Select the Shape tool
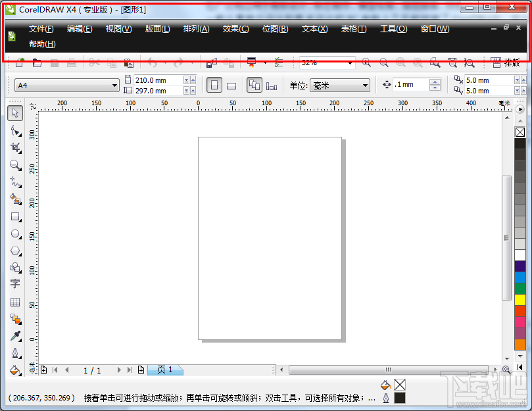The height and width of the screenshot is (411, 532). (15, 130)
